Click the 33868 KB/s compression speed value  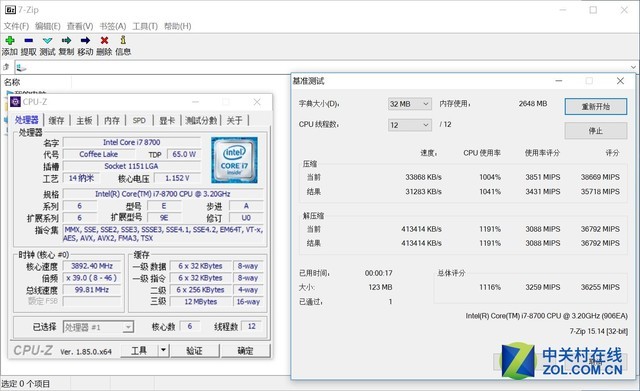point(423,177)
